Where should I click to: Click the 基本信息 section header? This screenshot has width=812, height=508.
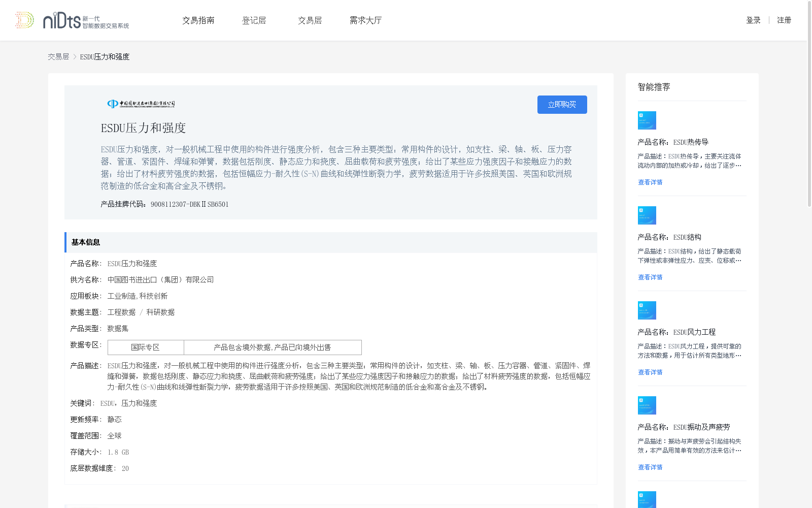pyautogui.click(x=331, y=242)
